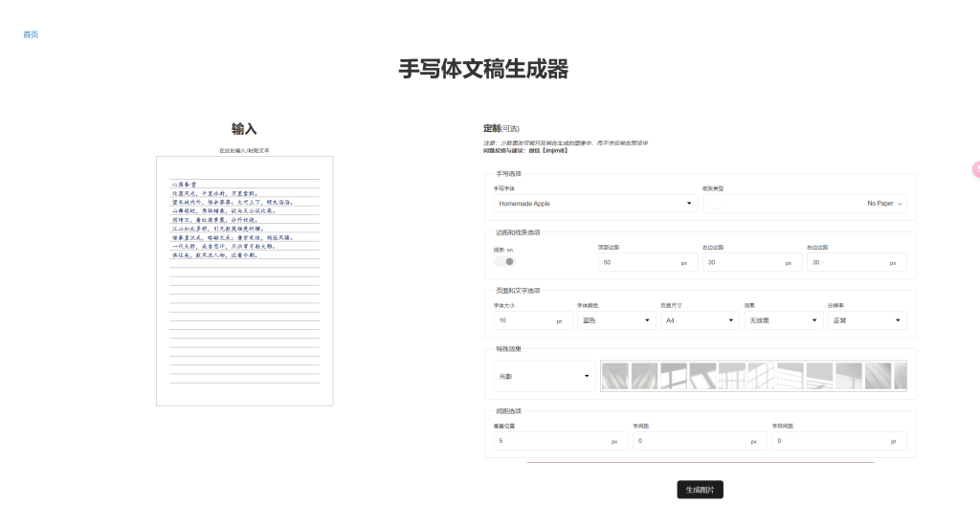Select the fifth effect thumbnail with grid window
Viewport: 980px width, 505px height.
coord(732,376)
